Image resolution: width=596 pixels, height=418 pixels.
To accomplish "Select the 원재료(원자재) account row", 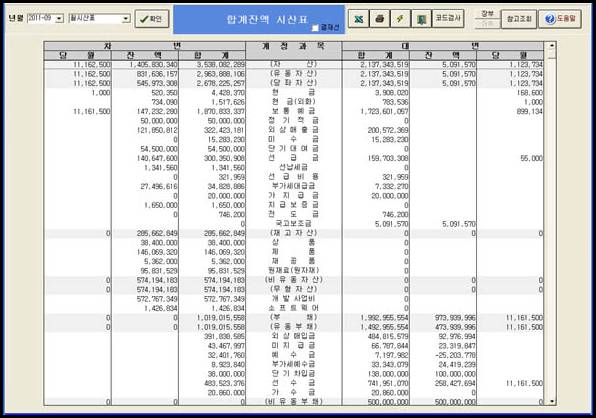I will [293, 271].
